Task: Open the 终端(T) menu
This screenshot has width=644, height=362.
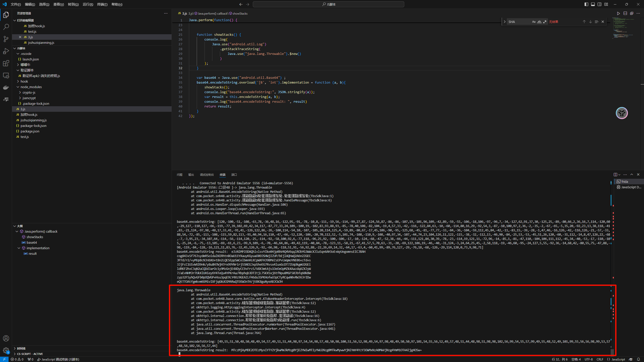Action: point(102,4)
